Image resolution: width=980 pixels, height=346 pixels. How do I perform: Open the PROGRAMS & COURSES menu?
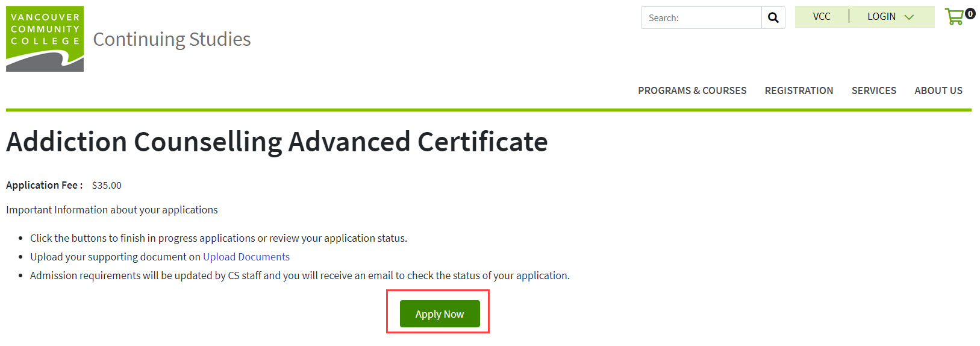(x=692, y=90)
